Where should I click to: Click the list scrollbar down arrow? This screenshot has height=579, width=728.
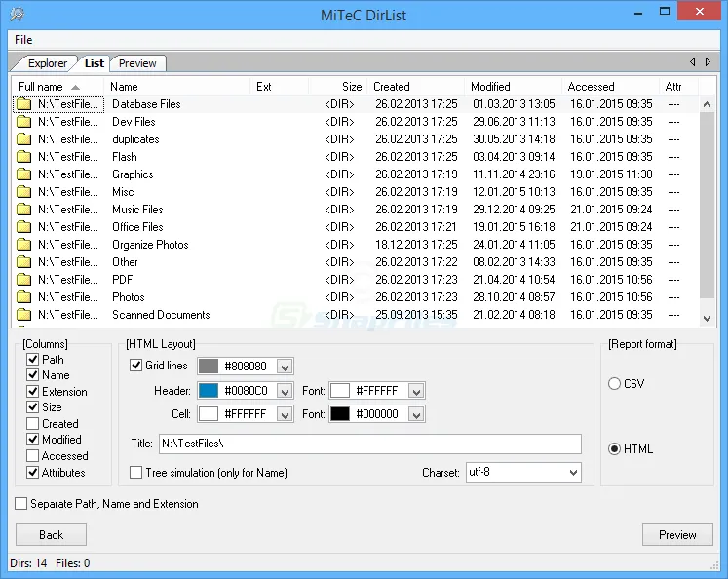coord(707,319)
